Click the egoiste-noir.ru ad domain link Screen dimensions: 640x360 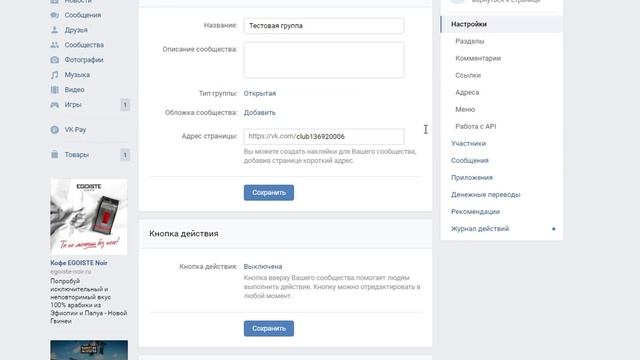pyautogui.click(x=71, y=271)
